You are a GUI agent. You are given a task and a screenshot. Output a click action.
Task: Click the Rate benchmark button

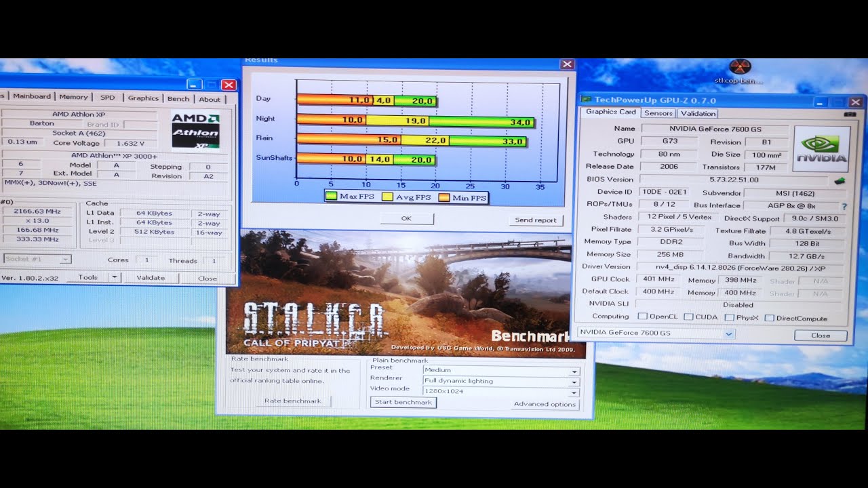pyautogui.click(x=292, y=401)
